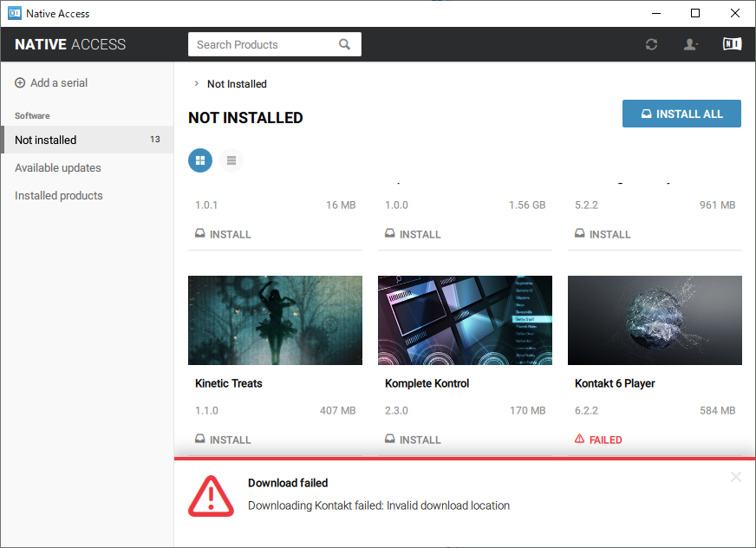Install the 961 MB product version 5.2.2

pyautogui.click(x=603, y=234)
